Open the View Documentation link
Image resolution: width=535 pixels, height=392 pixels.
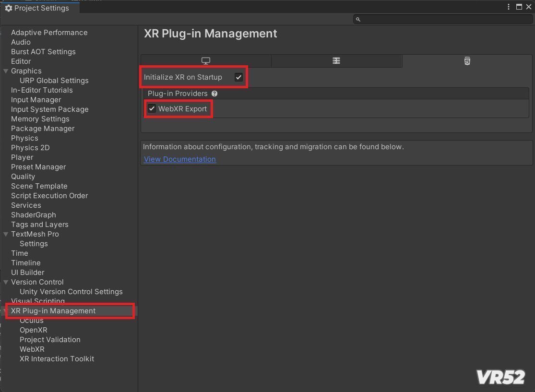[180, 159]
